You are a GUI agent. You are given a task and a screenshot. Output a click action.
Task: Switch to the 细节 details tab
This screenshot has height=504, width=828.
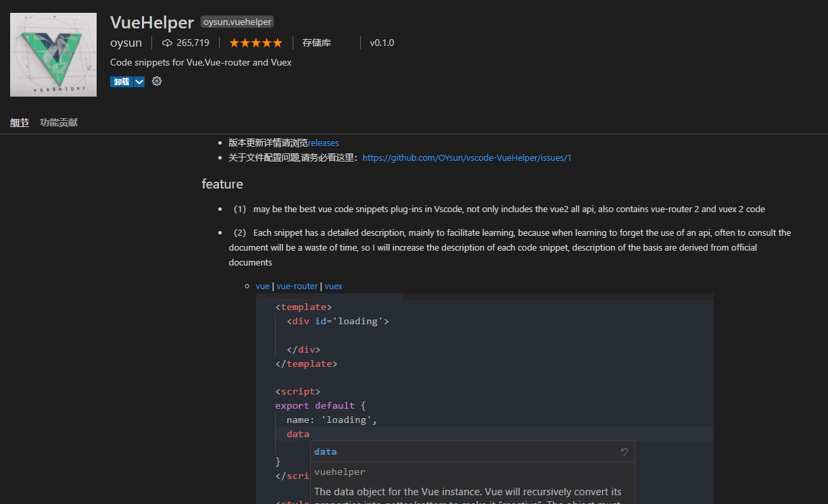(x=20, y=122)
